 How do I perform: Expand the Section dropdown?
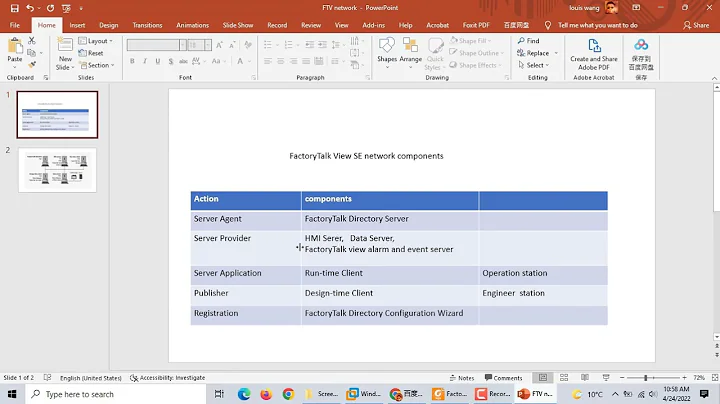click(x=97, y=65)
